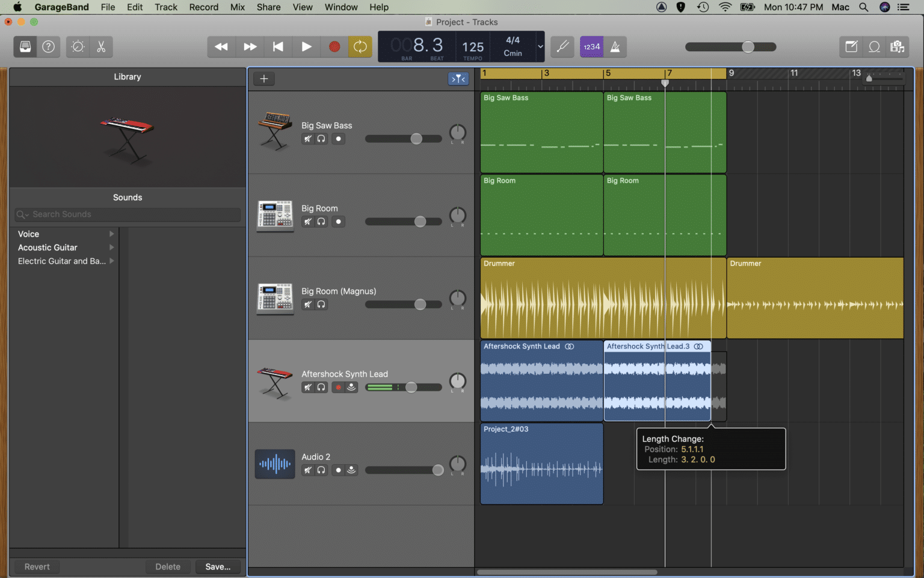The height and width of the screenshot is (578, 924).
Task: Select the tuning fork icon on the toolbar
Action: 562,46
